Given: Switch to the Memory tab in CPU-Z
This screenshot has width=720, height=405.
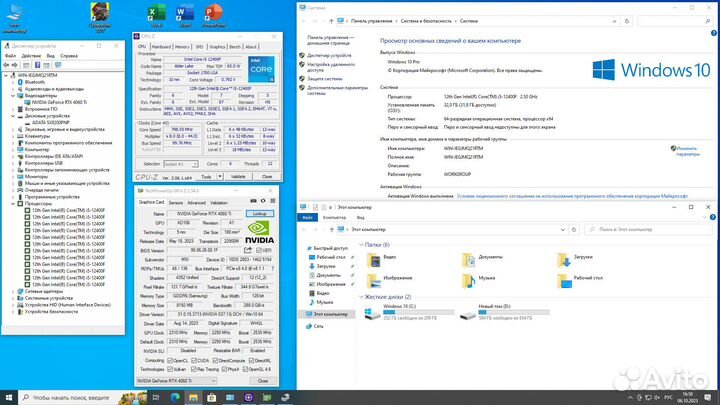Looking at the screenshot, I should 182,47.
